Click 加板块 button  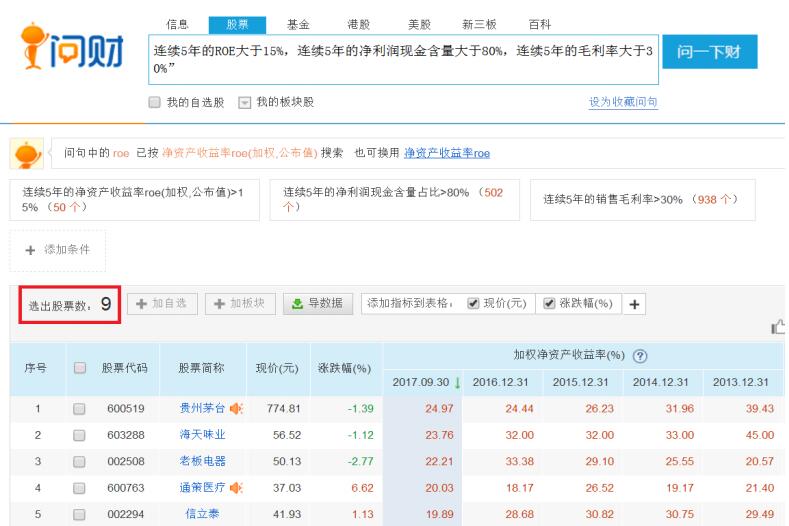pyautogui.click(x=240, y=304)
